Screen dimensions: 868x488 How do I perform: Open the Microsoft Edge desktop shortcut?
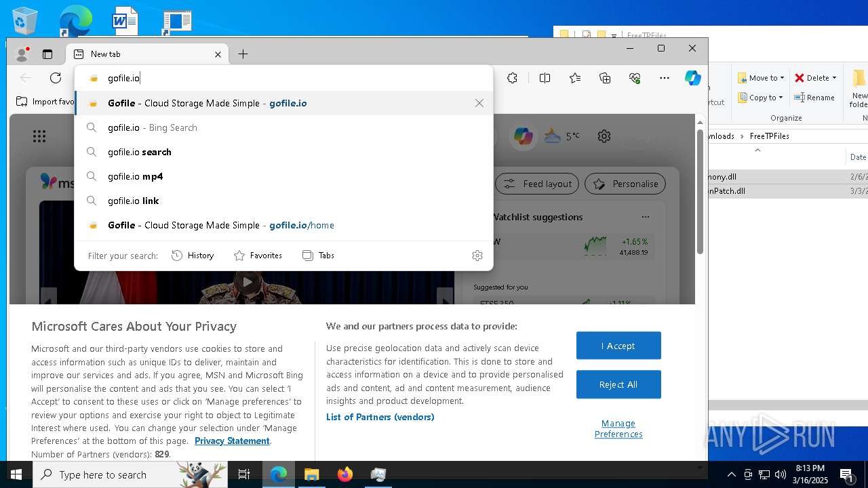click(75, 20)
